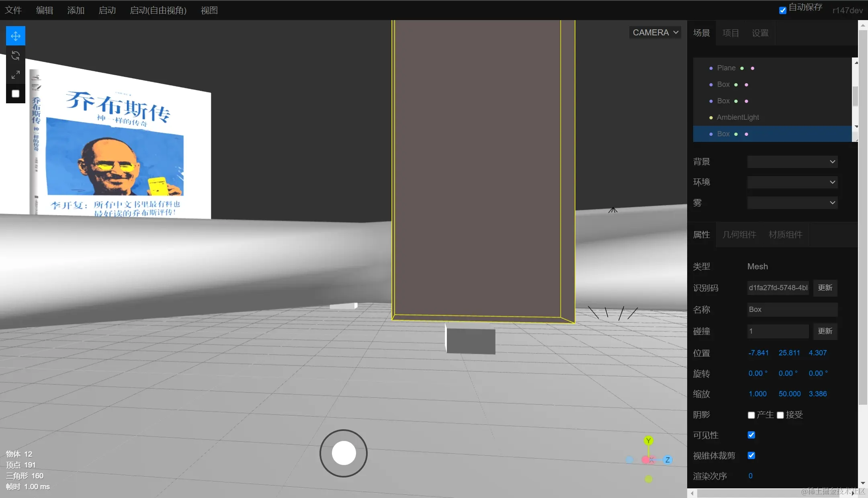Click the pink material dot on selected Box
The image size is (868, 498).
click(x=746, y=134)
